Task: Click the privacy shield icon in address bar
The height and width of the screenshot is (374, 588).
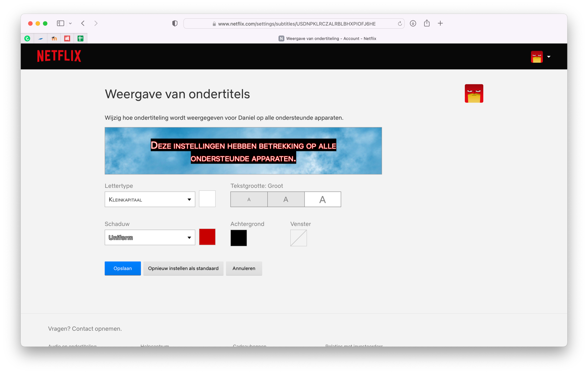Action: click(175, 23)
